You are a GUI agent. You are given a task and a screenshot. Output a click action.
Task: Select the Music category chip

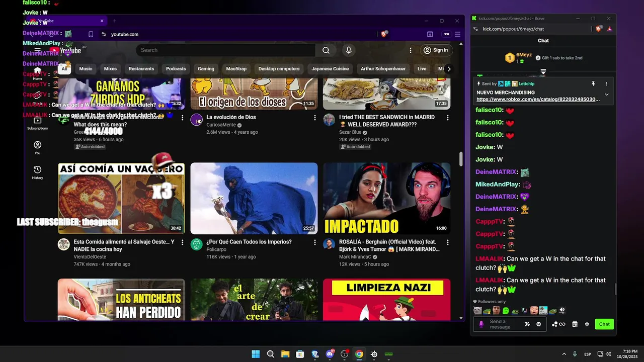click(86, 69)
